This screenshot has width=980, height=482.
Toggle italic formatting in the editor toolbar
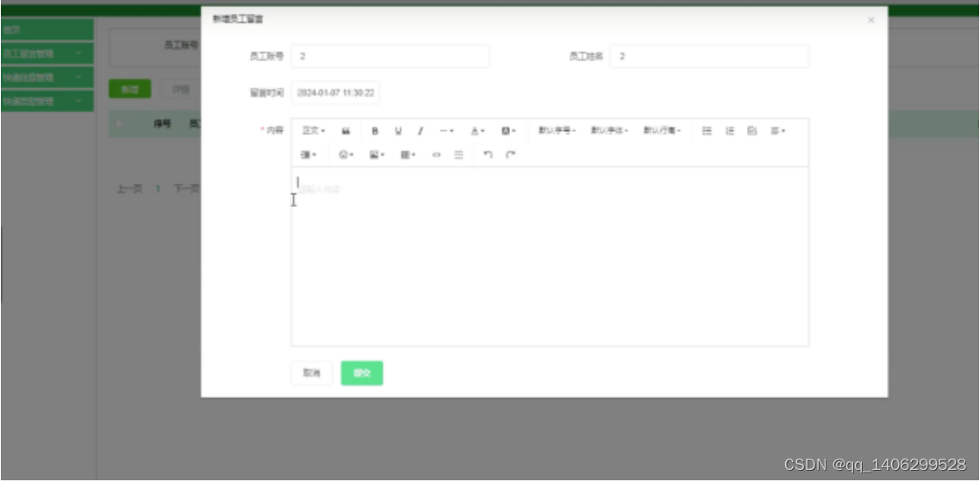420,131
